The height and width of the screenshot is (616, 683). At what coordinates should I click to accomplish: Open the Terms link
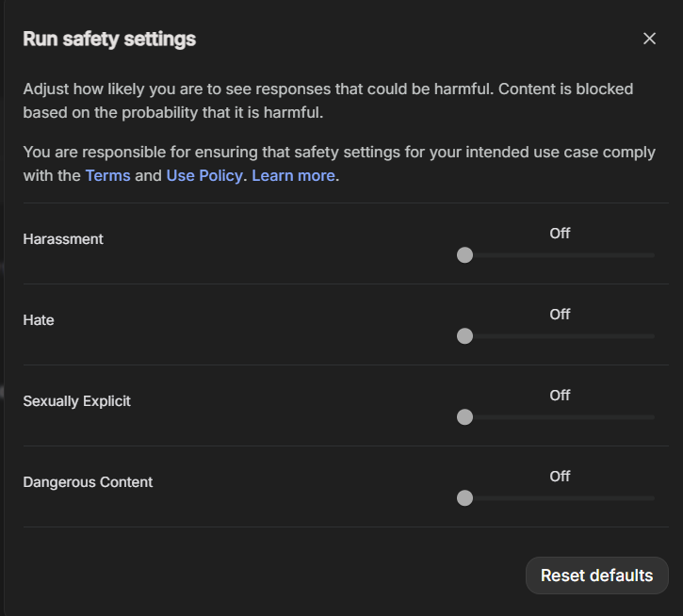tap(107, 175)
